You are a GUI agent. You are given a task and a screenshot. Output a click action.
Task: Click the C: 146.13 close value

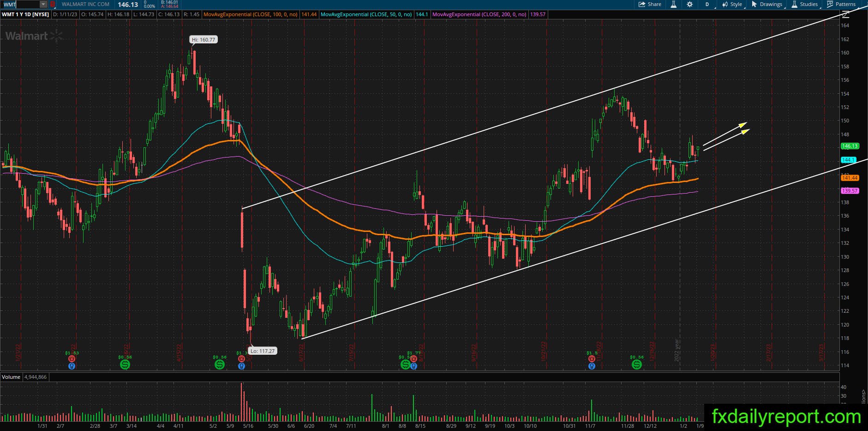(x=168, y=14)
